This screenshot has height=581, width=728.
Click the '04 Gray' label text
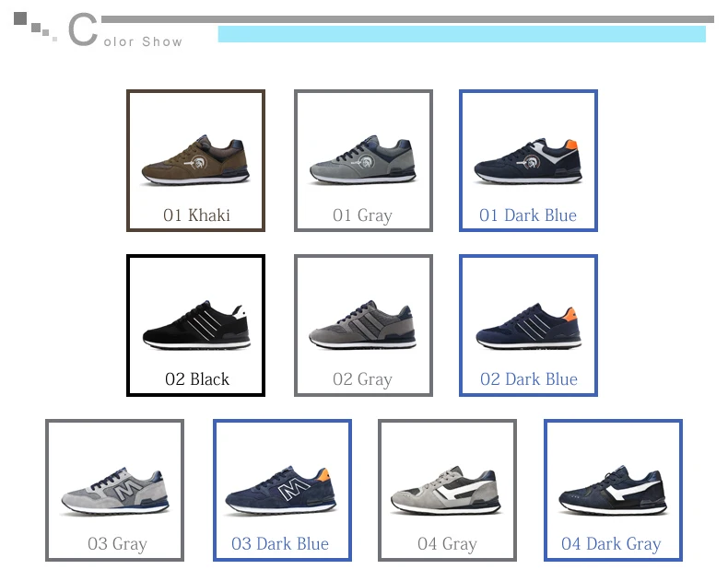[447, 544]
